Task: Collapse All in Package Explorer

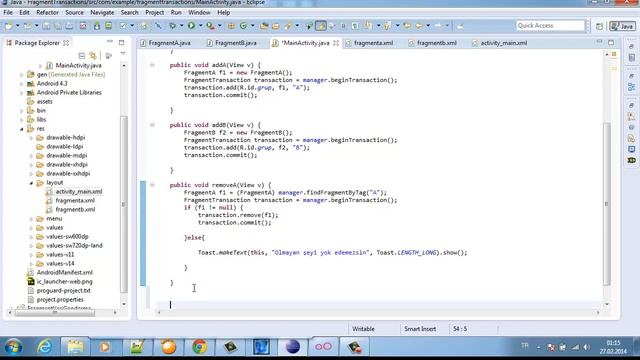Action: (82, 55)
